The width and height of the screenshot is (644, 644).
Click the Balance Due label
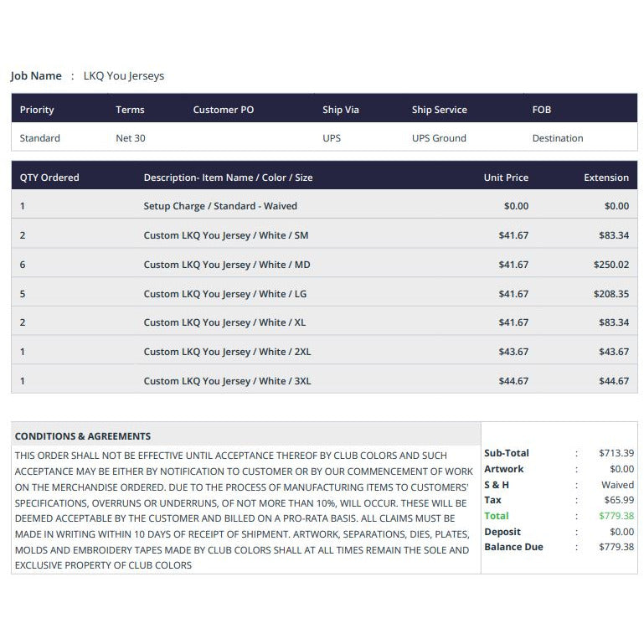[x=514, y=547]
